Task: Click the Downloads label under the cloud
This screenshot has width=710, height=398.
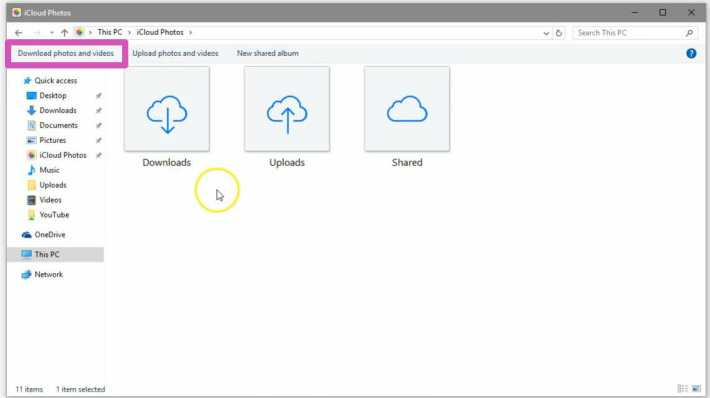Action: [167, 163]
